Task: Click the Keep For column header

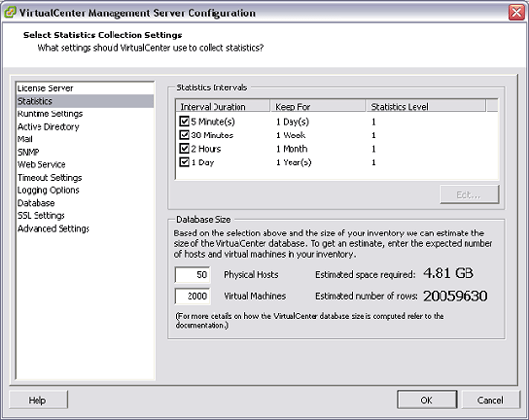Action: tap(318, 107)
